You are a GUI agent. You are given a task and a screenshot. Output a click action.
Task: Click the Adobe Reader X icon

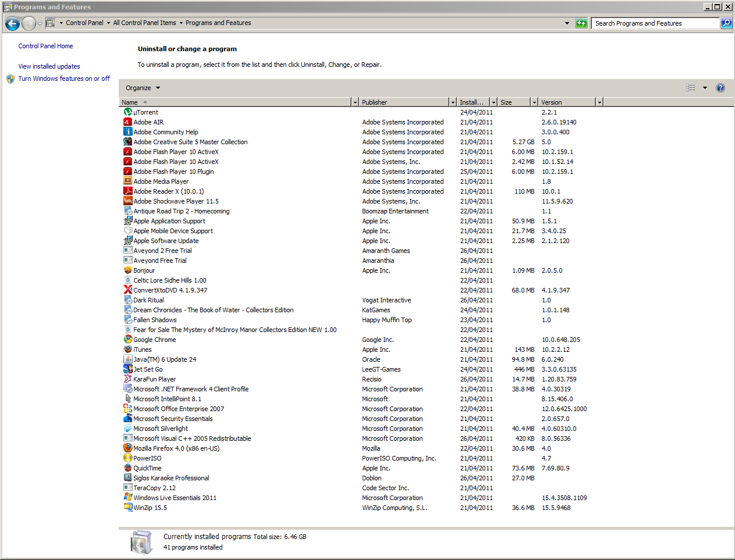[128, 191]
